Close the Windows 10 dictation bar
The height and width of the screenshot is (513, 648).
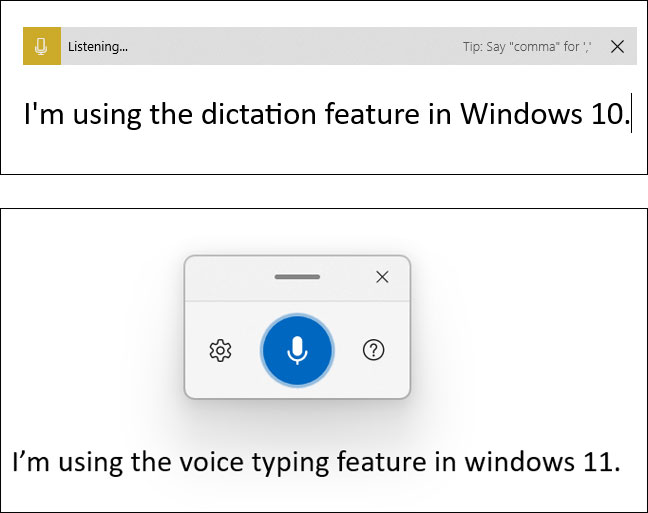617,47
